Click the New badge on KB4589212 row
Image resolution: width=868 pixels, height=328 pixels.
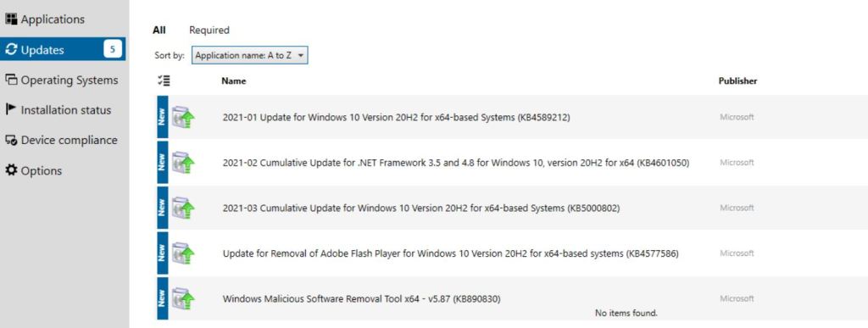click(162, 117)
